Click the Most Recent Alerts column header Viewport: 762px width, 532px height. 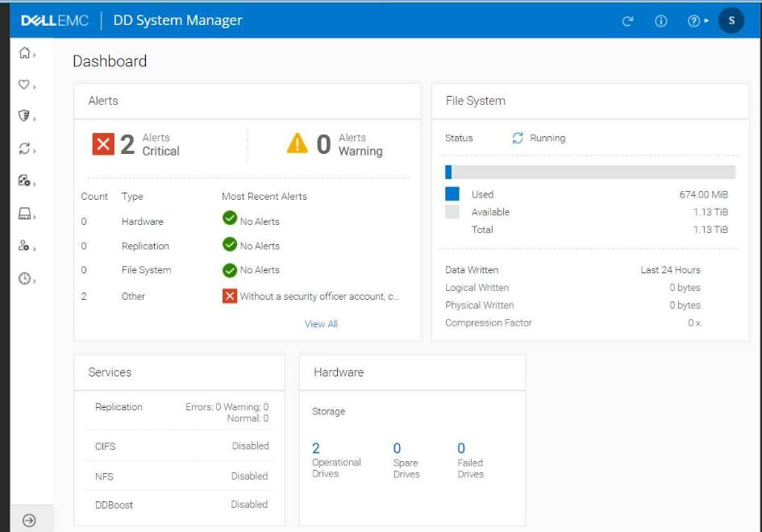264,197
